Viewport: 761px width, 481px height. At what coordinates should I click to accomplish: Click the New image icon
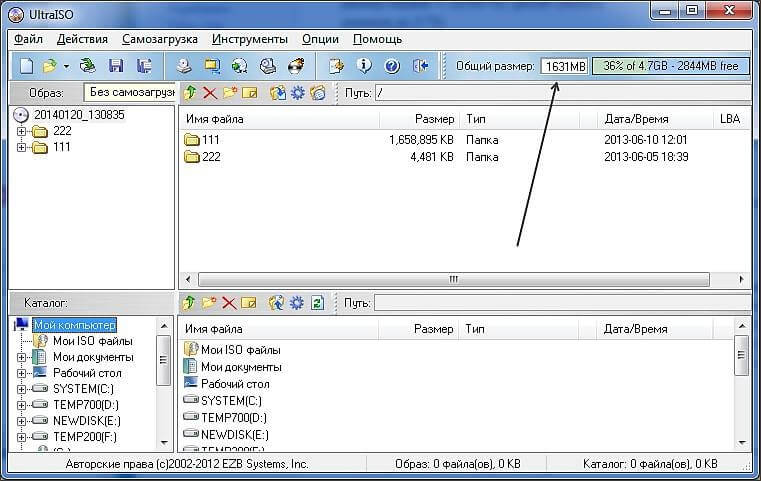27,66
